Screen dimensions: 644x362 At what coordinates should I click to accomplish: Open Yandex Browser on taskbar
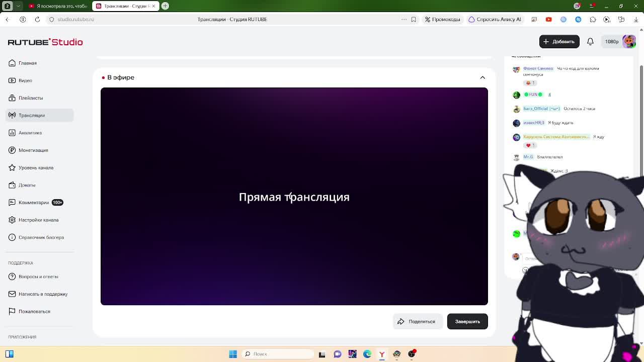click(x=382, y=354)
